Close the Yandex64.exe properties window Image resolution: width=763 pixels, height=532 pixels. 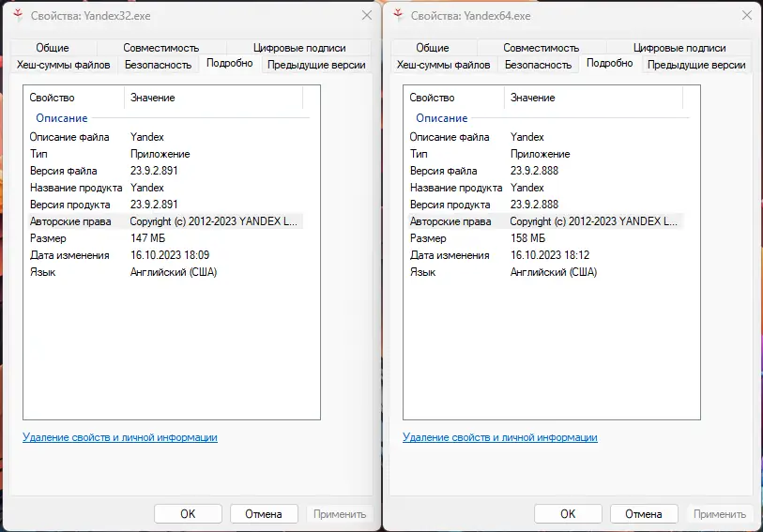click(x=746, y=16)
